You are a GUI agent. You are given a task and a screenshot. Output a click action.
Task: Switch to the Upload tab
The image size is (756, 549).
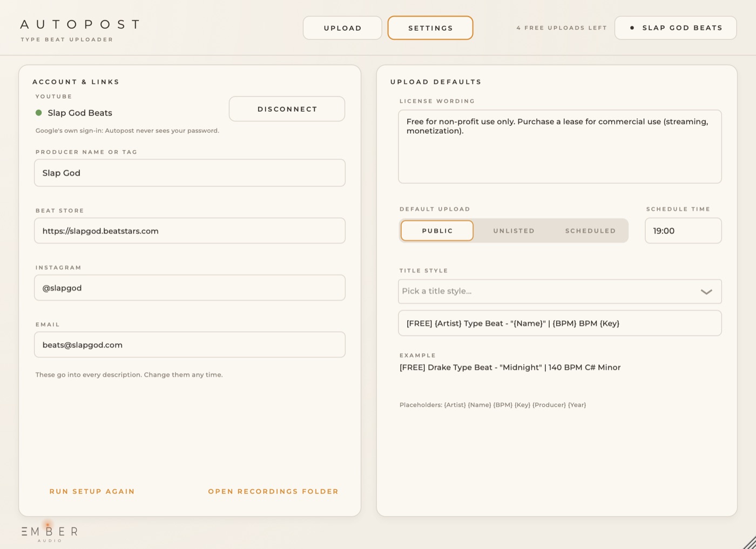342,28
